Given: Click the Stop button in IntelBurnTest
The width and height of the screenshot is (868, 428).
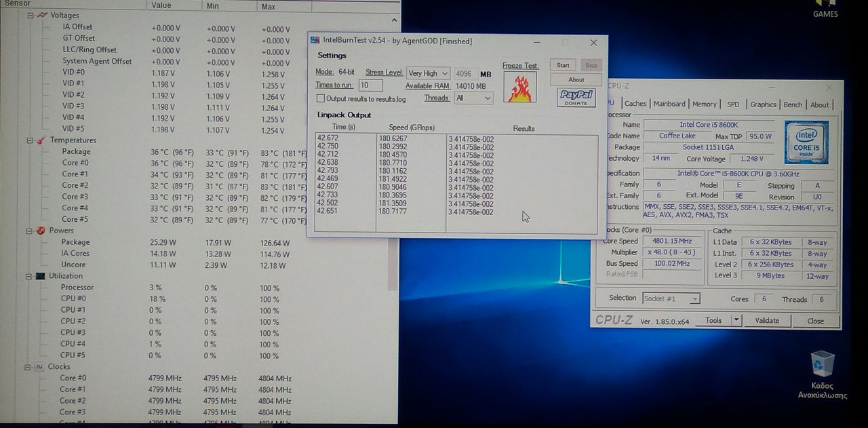Looking at the screenshot, I should point(591,66).
